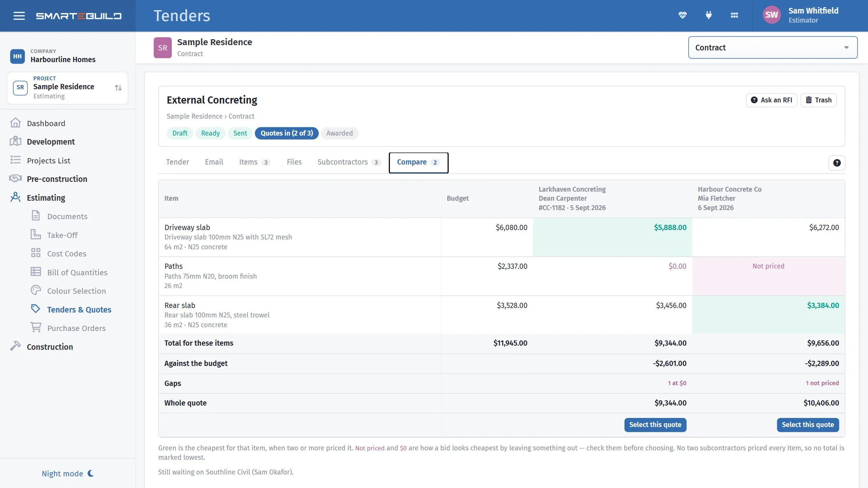Open Take-Off from the sidebar

[62, 235]
